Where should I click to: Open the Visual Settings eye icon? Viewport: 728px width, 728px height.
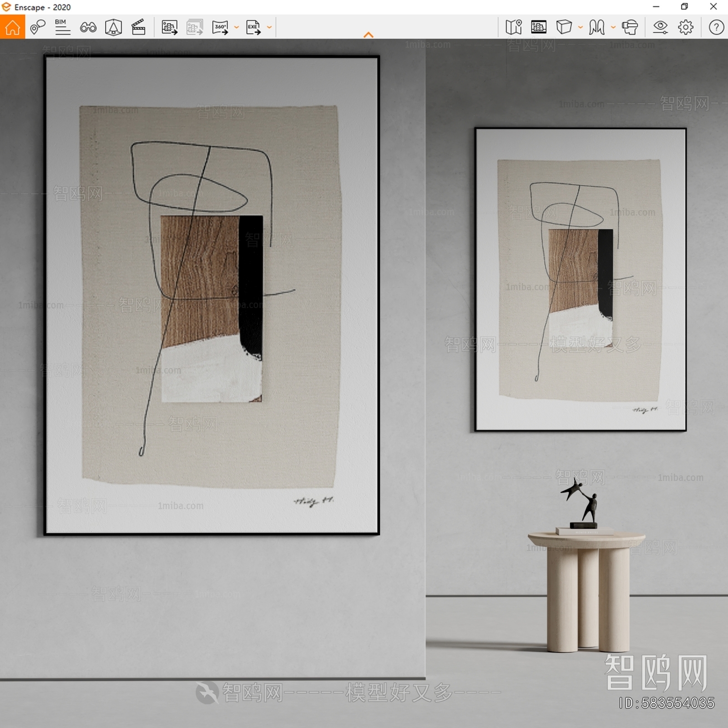pos(660,27)
